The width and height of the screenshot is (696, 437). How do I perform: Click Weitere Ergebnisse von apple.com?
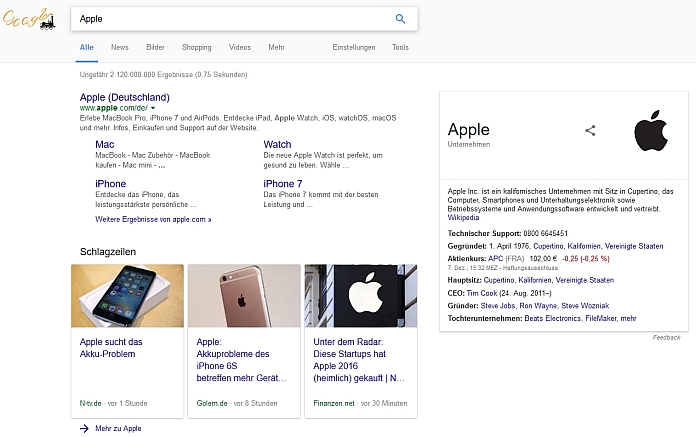(153, 219)
